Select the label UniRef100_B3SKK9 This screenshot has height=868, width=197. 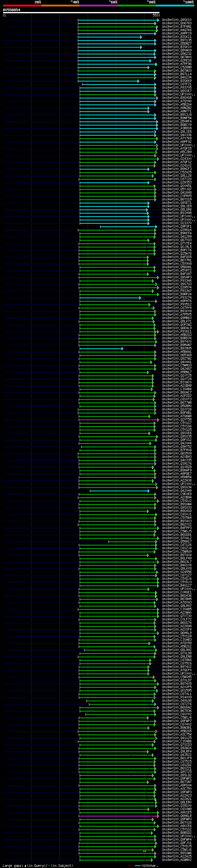pyautogui.click(x=177, y=81)
